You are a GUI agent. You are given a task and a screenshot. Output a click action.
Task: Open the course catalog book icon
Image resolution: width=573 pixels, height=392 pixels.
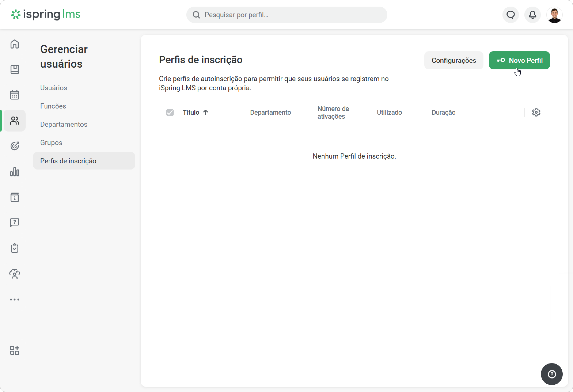click(15, 70)
